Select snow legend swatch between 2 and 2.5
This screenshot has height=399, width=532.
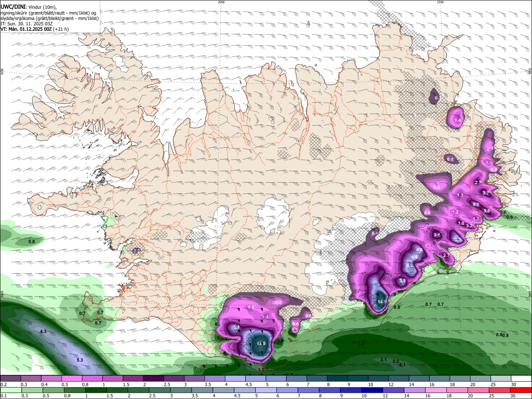(153, 379)
